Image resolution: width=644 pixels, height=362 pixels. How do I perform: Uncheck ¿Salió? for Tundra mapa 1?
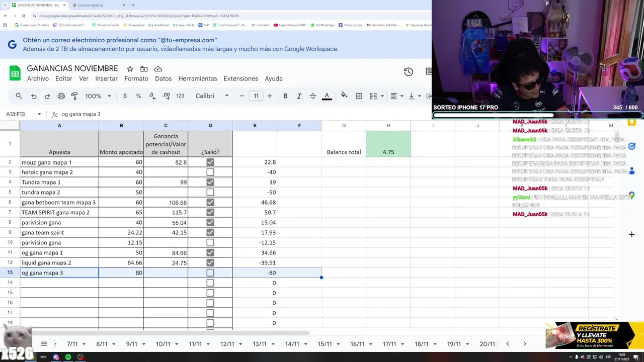point(210,183)
